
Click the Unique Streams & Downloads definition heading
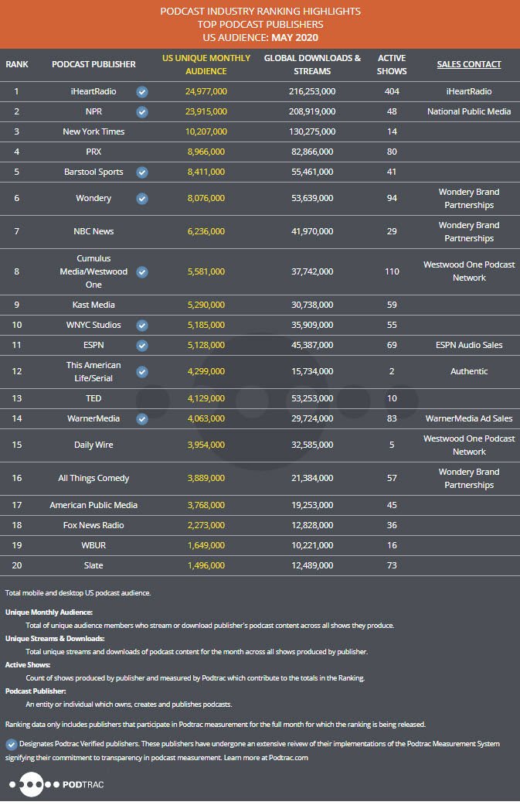coord(55,639)
